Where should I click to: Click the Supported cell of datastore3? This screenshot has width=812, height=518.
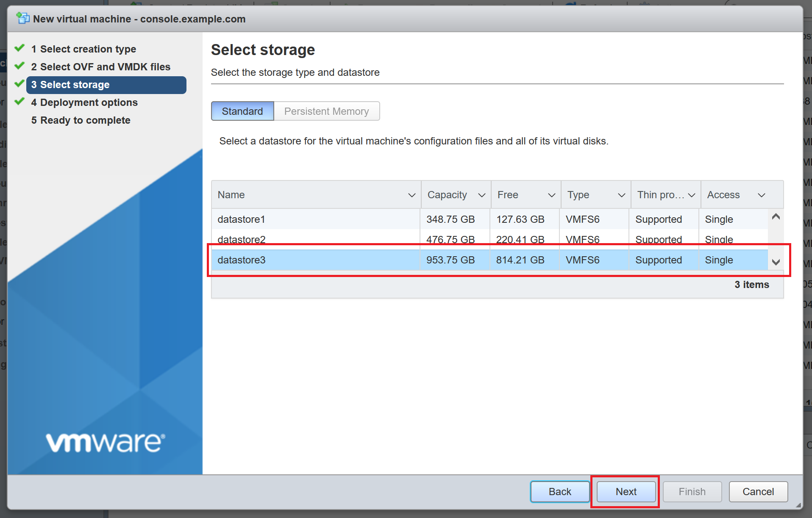pos(664,260)
